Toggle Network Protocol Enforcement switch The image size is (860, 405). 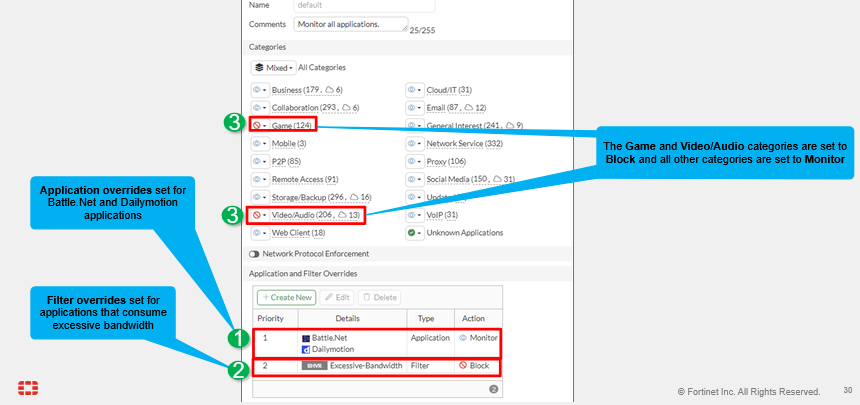click(254, 254)
